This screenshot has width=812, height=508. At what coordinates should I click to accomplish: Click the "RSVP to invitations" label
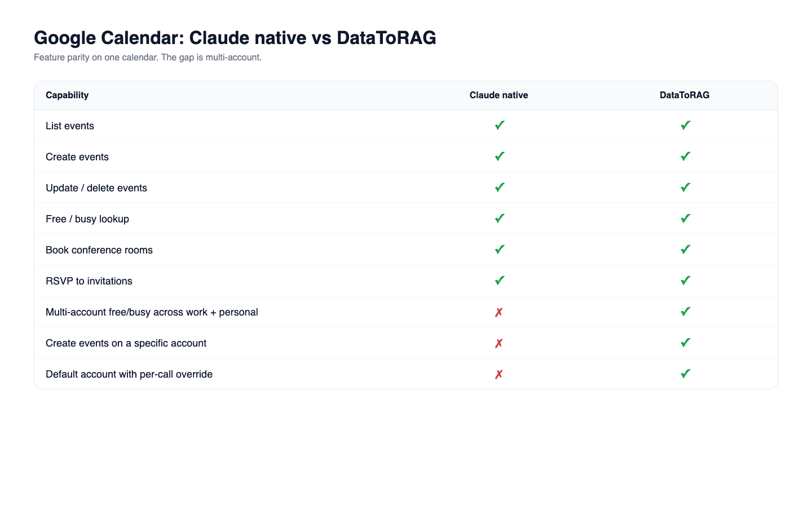(89, 281)
